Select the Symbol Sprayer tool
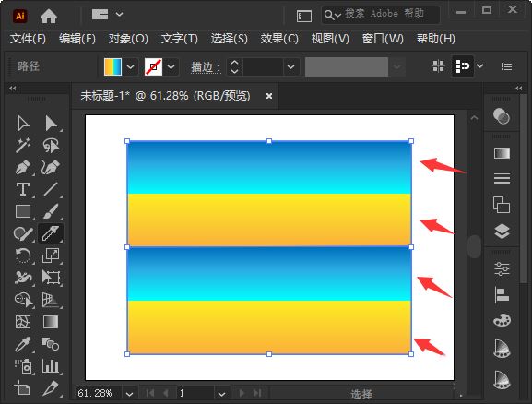 (x=23, y=366)
